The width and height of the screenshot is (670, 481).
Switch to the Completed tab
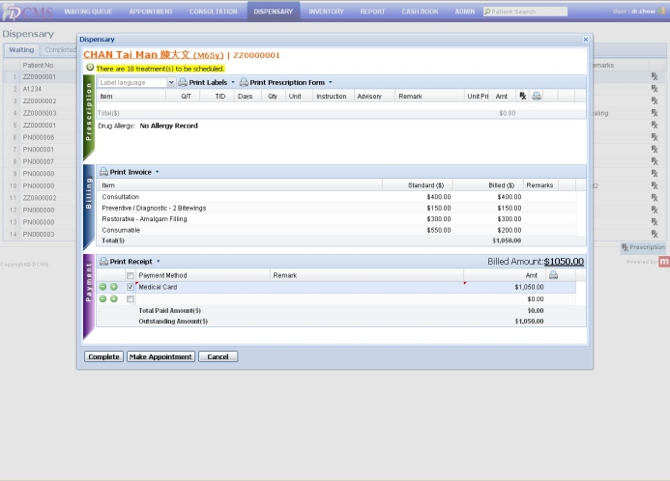(59, 50)
